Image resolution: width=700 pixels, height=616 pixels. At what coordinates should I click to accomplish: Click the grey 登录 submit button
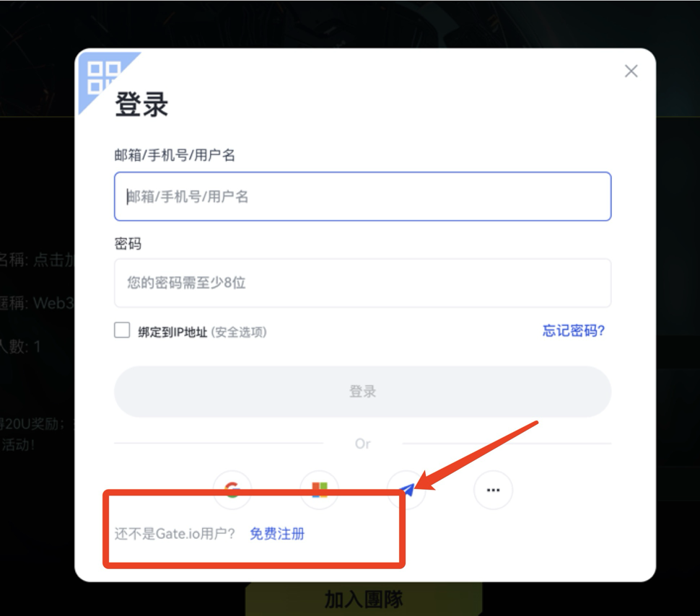(362, 392)
